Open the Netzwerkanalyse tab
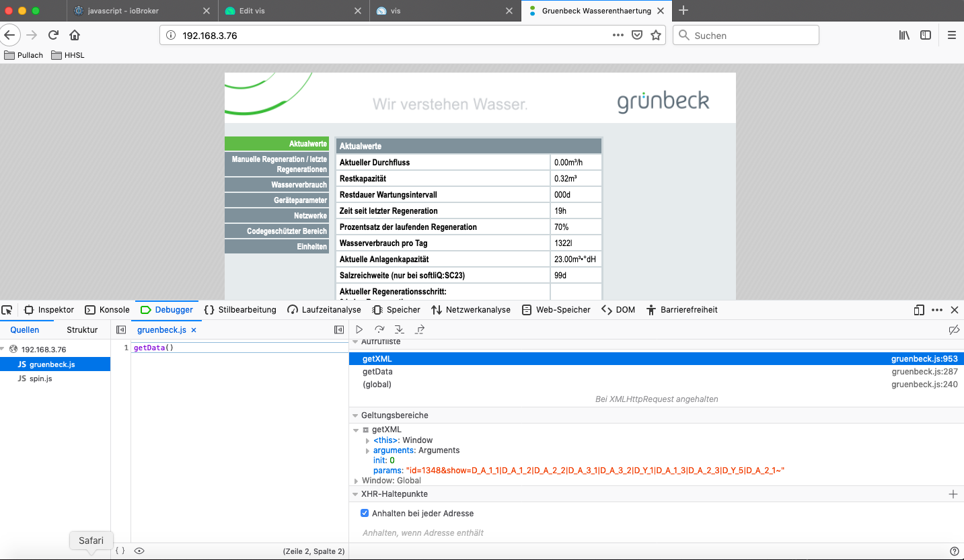The image size is (964, 560). [471, 310]
